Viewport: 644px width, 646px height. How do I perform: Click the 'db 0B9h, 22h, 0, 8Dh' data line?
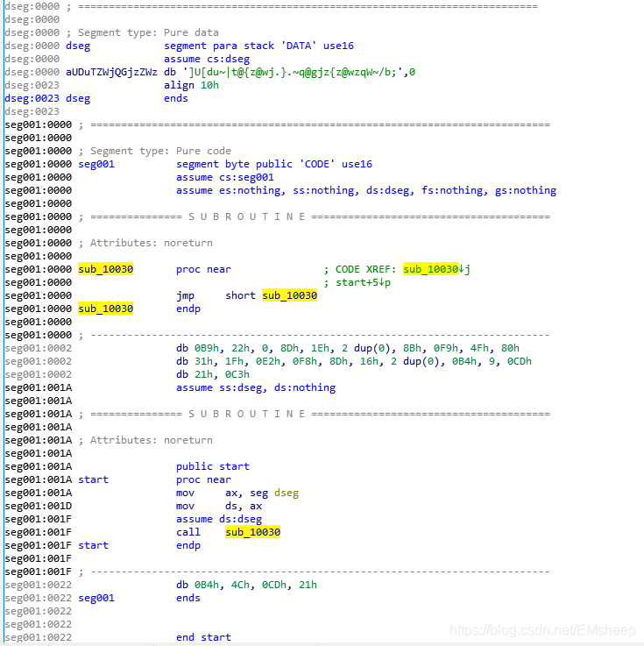pos(348,348)
